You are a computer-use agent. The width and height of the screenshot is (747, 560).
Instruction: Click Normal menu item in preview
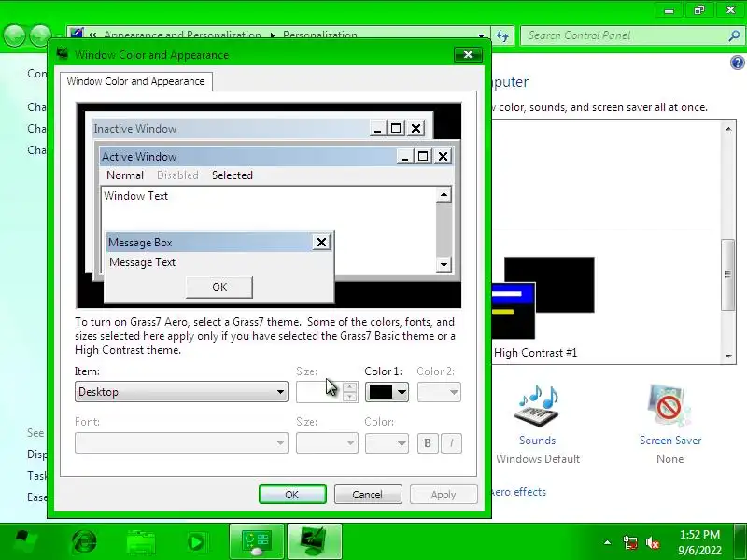[x=125, y=175]
